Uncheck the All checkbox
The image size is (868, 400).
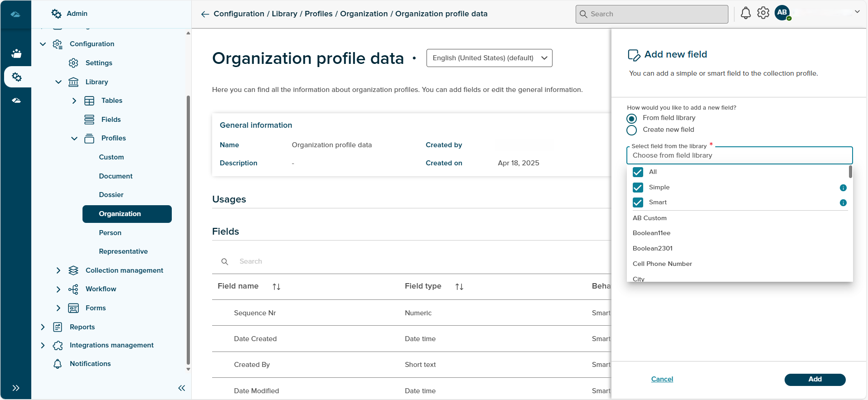(638, 172)
